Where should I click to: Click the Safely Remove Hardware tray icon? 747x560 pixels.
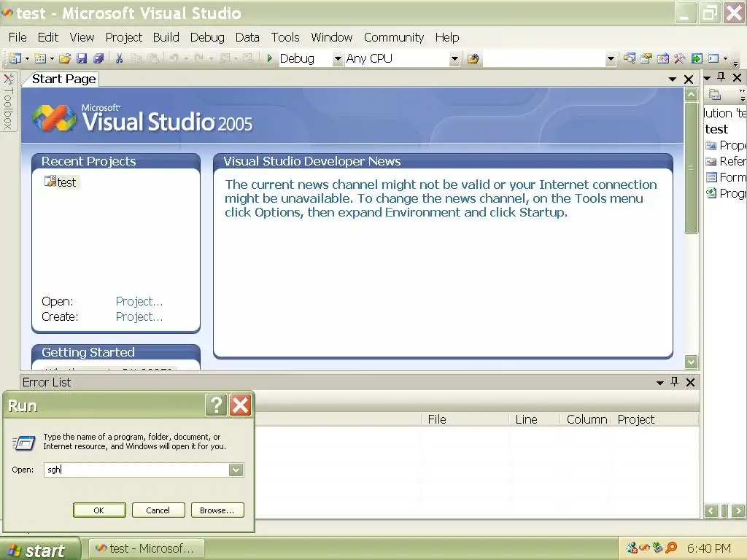coord(658,548)
